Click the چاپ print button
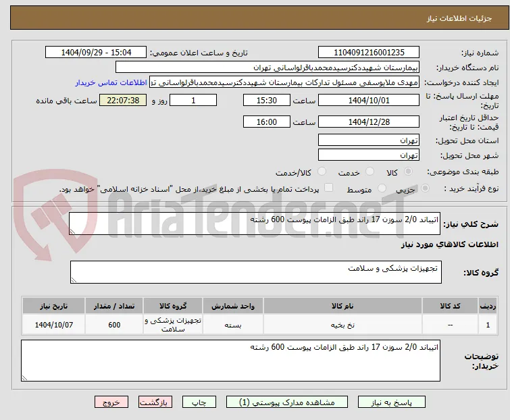The height and width of the screenshot is (420, 510). [x=199, y=402]
